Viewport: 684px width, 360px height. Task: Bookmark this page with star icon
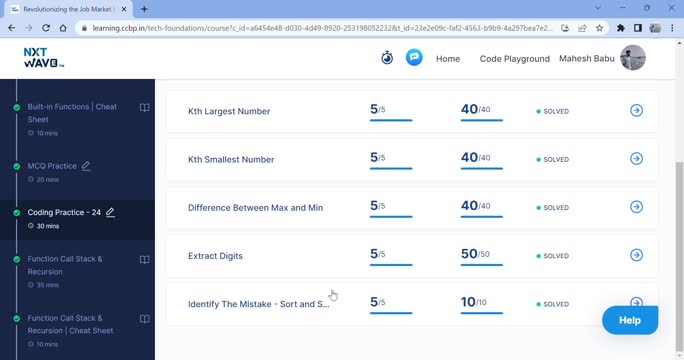coord(599,28)
